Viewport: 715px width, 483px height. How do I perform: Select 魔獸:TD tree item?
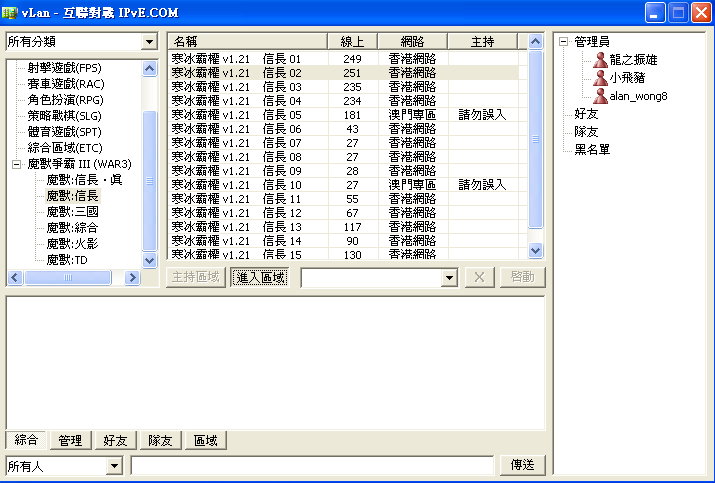coord(67,260)
